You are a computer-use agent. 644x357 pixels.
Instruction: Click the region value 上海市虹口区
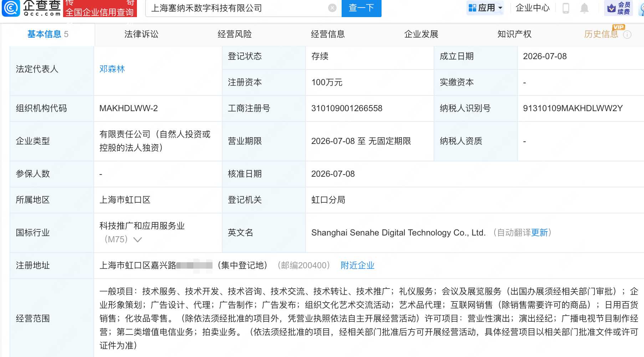(125, 200)
